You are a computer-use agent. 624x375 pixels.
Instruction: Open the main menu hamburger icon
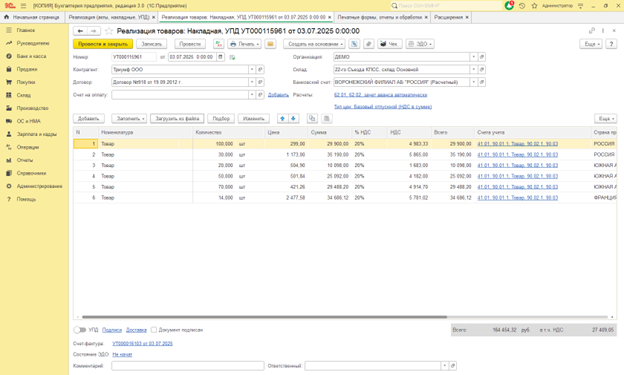pos(23,6)
